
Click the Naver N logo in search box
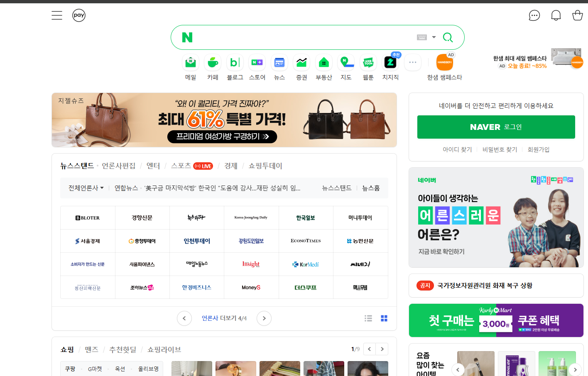187,37
